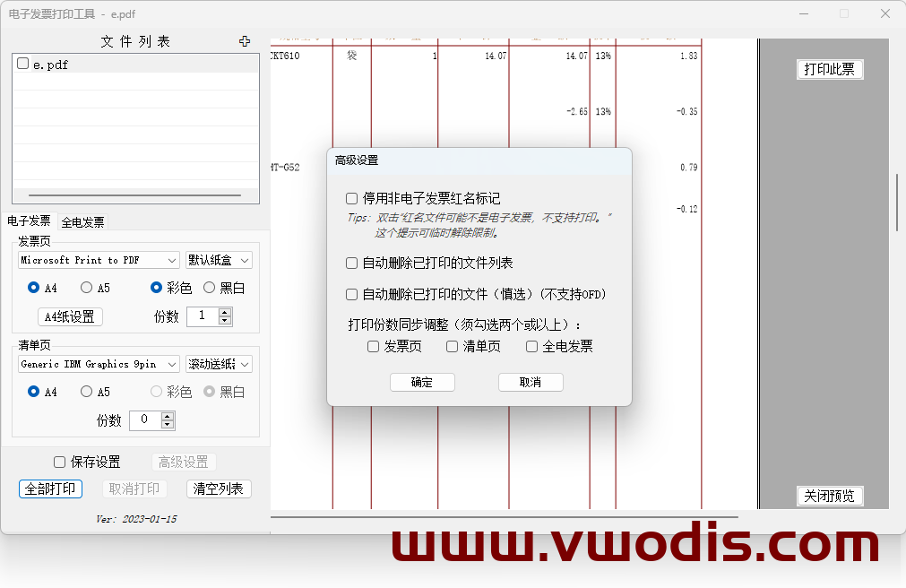Image resolution: width=906 pixels, height=588 pixels.
Task: Switch to the 全电发票 tab
Action: (x=82, y=220)
